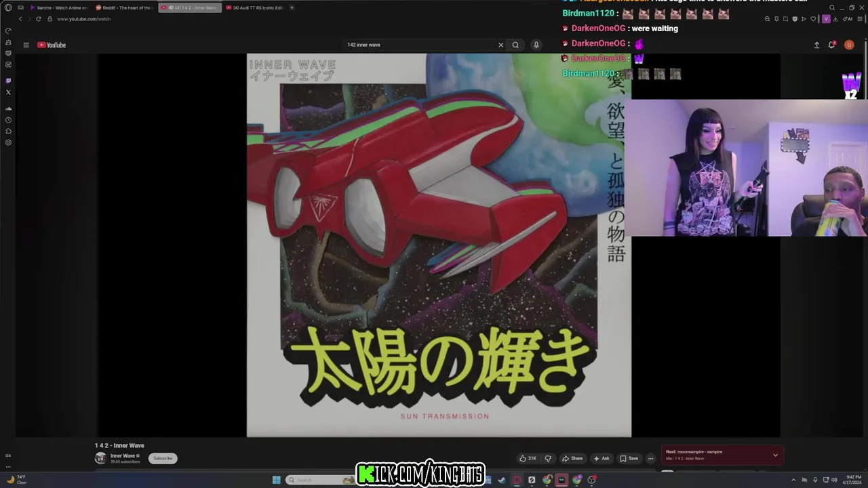Open Windows Start menu

point(276,480)
